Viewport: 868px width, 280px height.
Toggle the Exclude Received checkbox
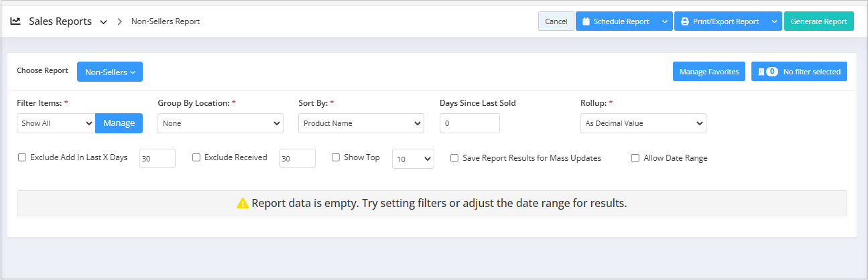point(196,158)
